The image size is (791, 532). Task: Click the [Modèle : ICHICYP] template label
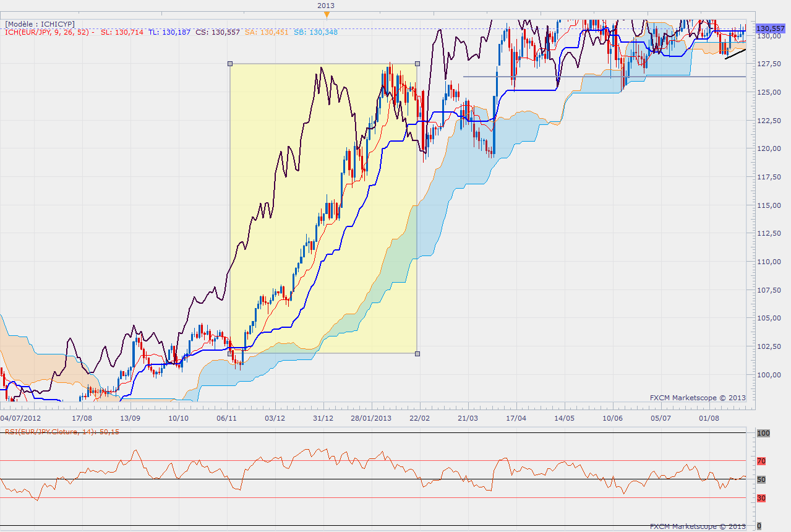click(40, 24)
